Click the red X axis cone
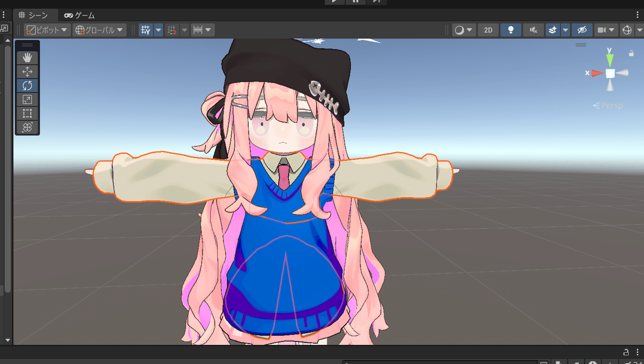The width and height of the screenshot is (644, 364). 597,73
